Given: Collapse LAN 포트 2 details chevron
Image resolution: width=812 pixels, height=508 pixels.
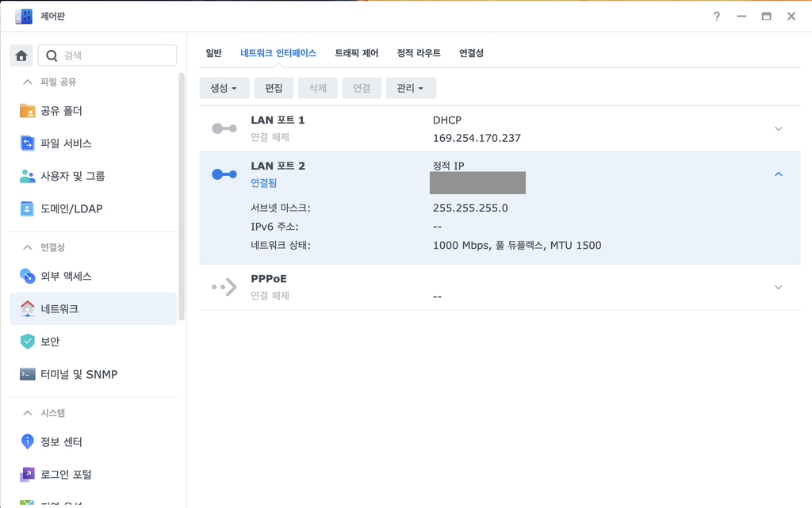Looking at the screenshot, I should [x=779, y=174].
